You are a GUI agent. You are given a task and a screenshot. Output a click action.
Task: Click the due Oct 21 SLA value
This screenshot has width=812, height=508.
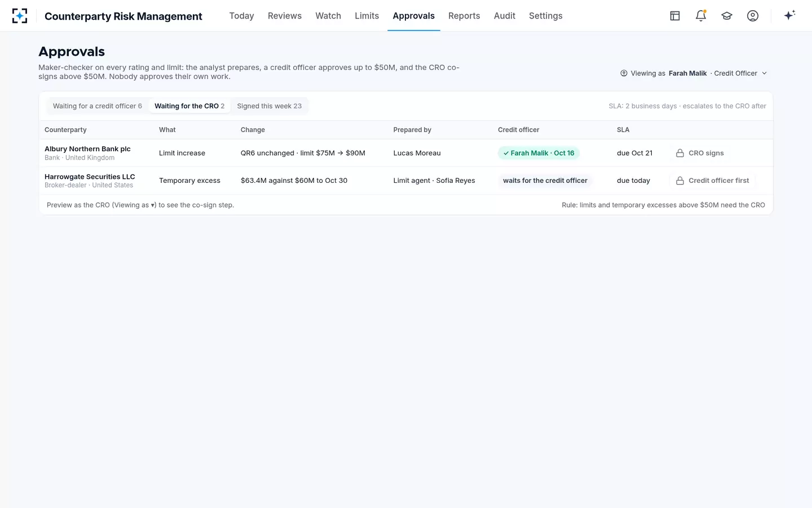(634, 153)
